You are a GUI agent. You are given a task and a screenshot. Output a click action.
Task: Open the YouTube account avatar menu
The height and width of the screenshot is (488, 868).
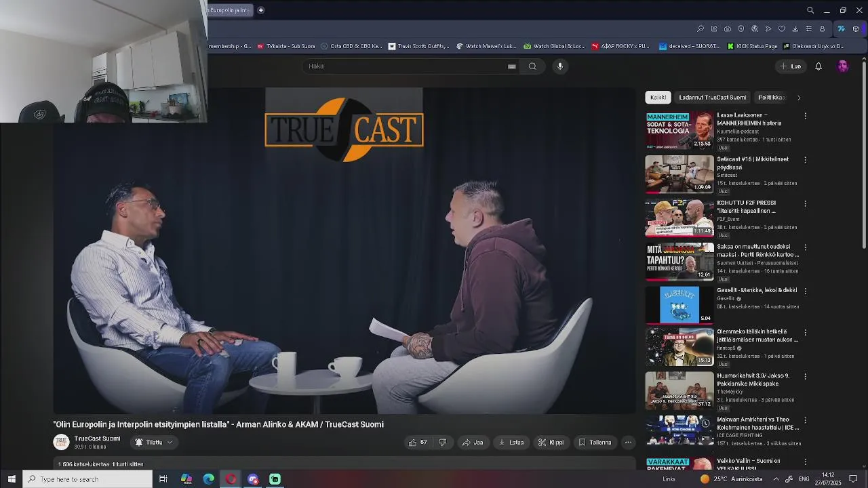click(843, 66)
